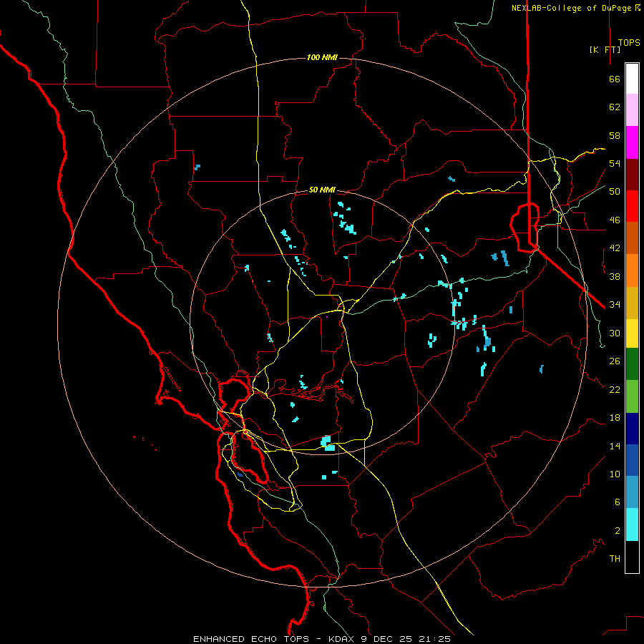
Task: Click the '42' legend value
Action: click(615, 248)
